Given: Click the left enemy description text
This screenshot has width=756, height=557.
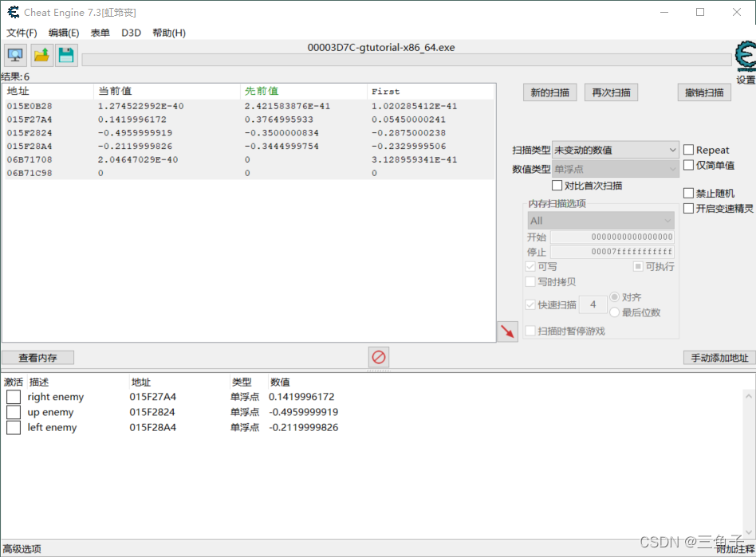Looking at the screenshot, I should coord(52,428).
